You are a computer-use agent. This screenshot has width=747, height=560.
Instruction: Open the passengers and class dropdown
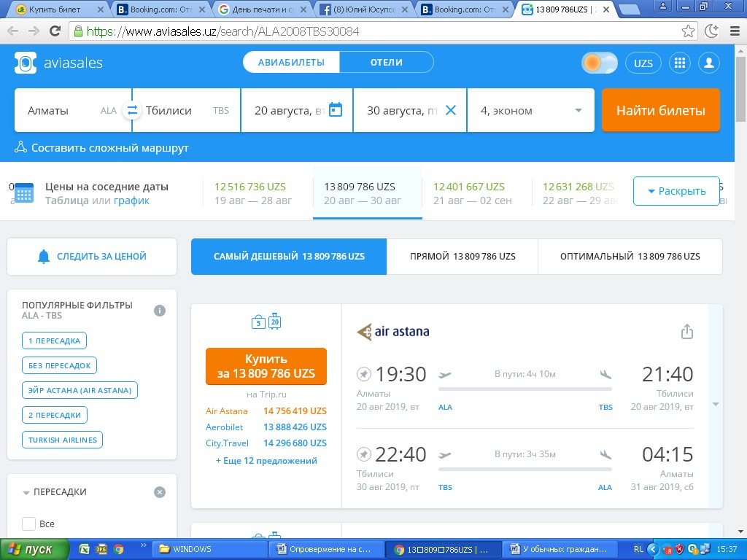click(x=531, y=111)
